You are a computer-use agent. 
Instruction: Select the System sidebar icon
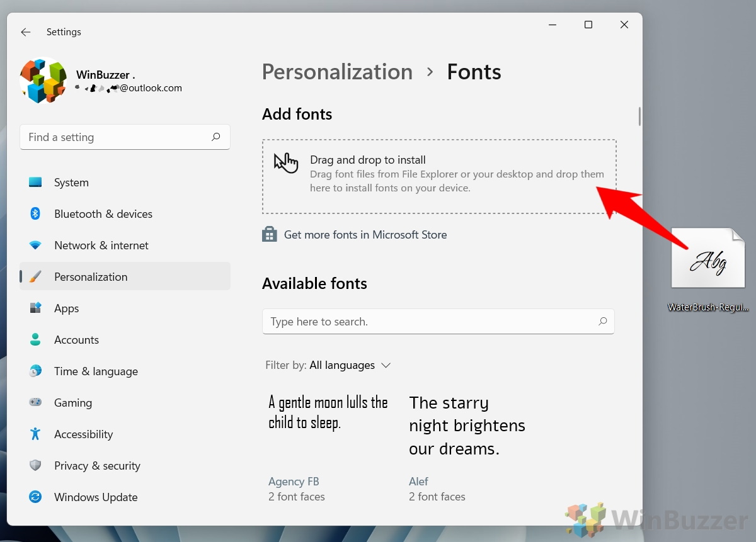(x=36, y=182)
